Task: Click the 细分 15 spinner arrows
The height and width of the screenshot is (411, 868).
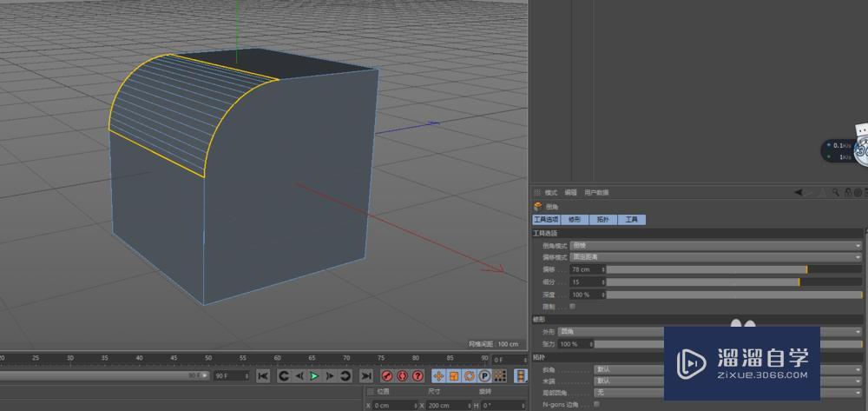Action: tap(603, 282)
